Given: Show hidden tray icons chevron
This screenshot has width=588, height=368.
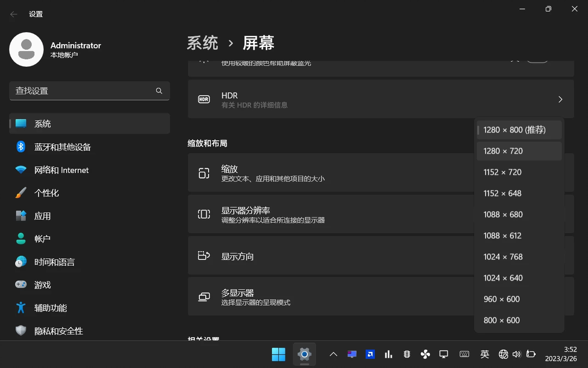Looking at the screenshot, I should pyautogui.click(x=333, y=354).
